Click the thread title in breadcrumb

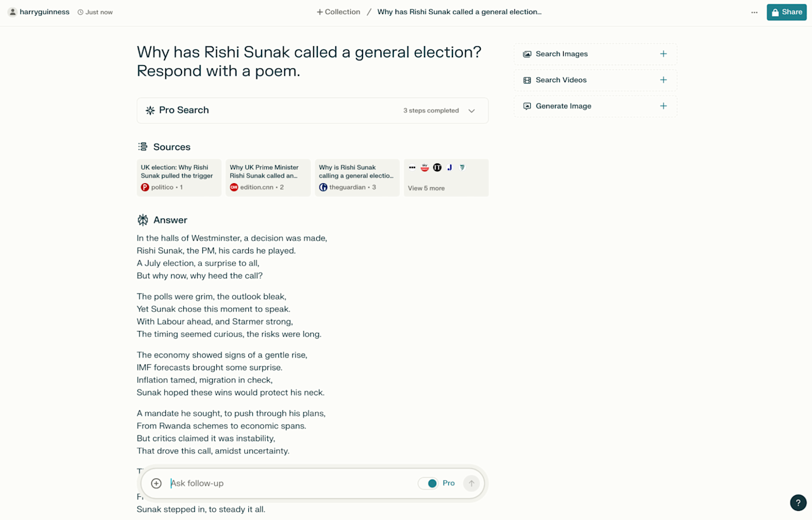(x=459, y=12)
